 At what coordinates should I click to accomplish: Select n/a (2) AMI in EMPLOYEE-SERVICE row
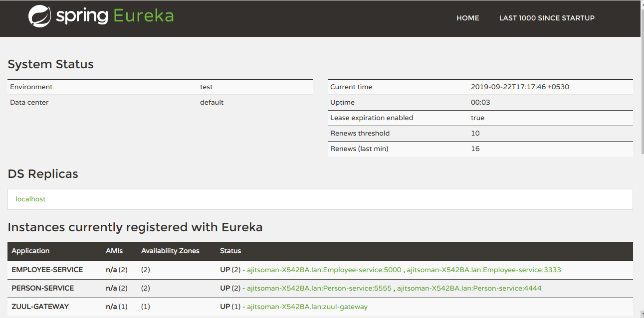(117, 270)
